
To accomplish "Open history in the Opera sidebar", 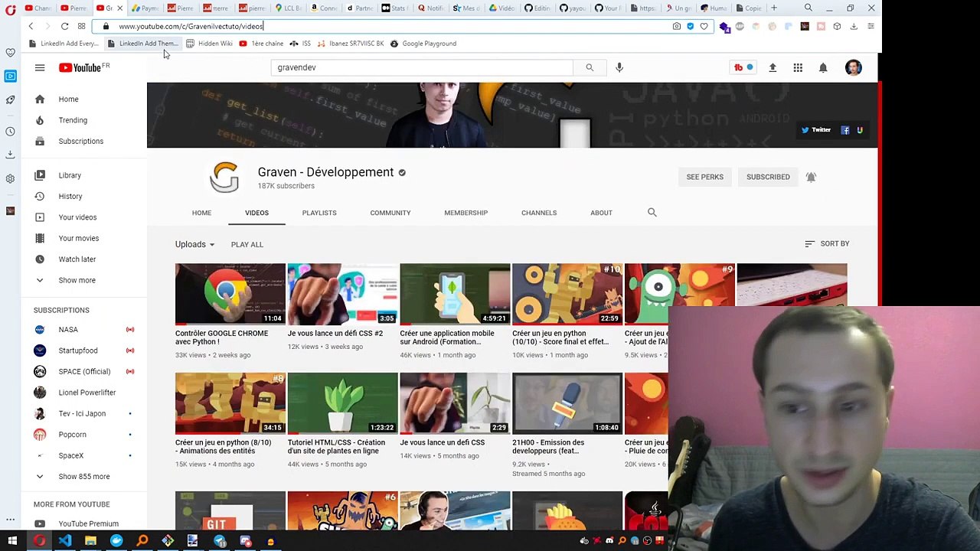I will [10, 131].
